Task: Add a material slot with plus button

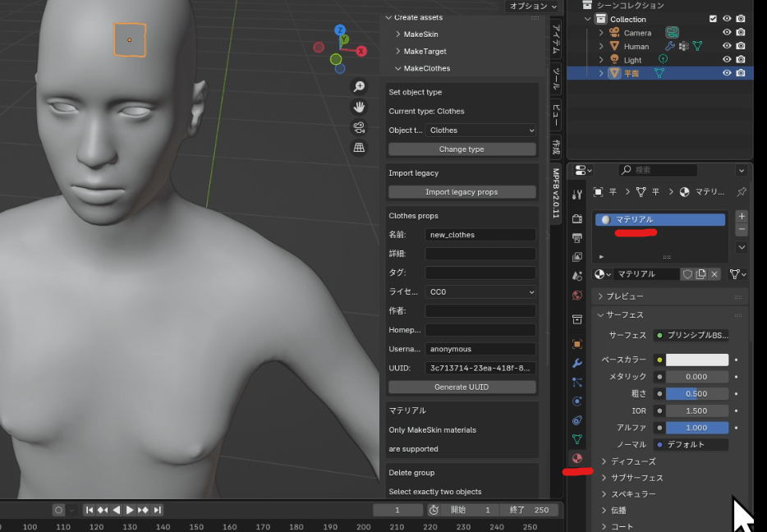Action: pyautogui.click(x=742, y=216)
